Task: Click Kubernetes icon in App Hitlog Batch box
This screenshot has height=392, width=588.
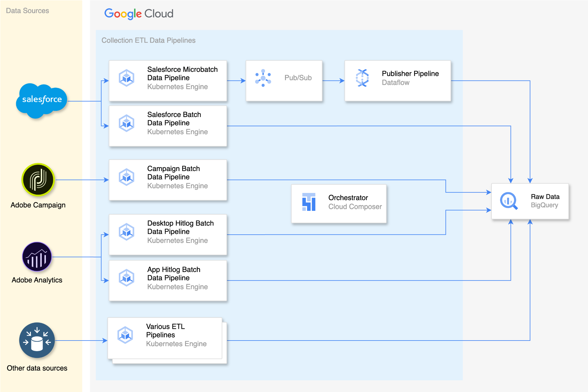Action: click(126, 278)
